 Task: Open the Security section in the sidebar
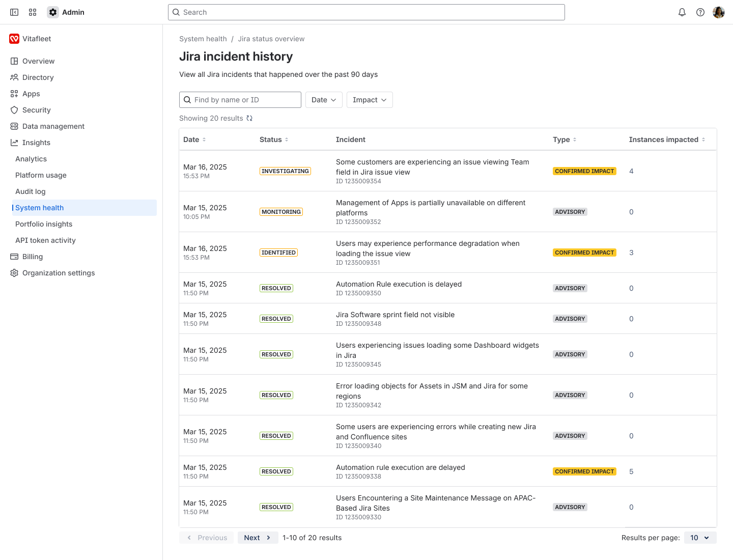pos(36,110)
